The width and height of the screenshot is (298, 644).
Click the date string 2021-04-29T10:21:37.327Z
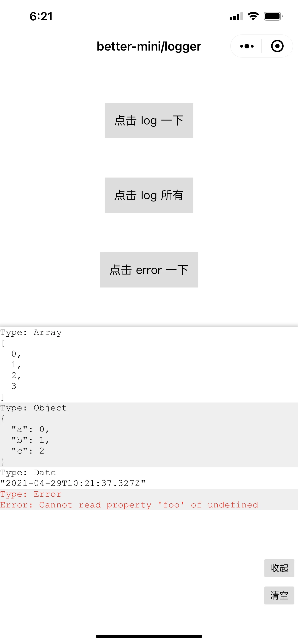[x=73, y=483]
